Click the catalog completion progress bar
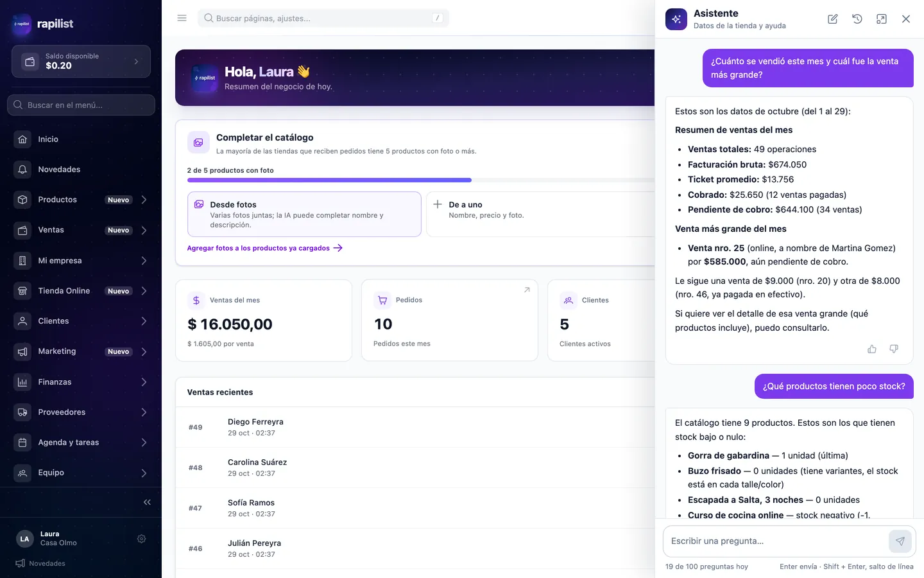Image resolution: width=924 pixels, height=578 pixels. (x=421, y=180)
